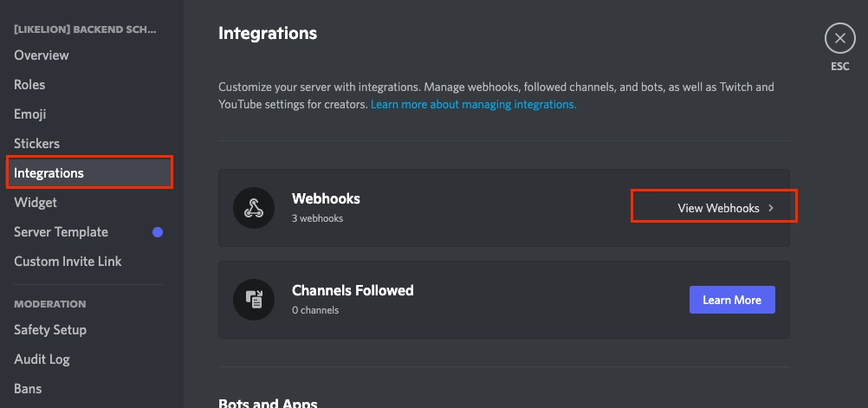
Task: Expand View Webhooks chevron arrow
Action: click(x=771, y=208)
